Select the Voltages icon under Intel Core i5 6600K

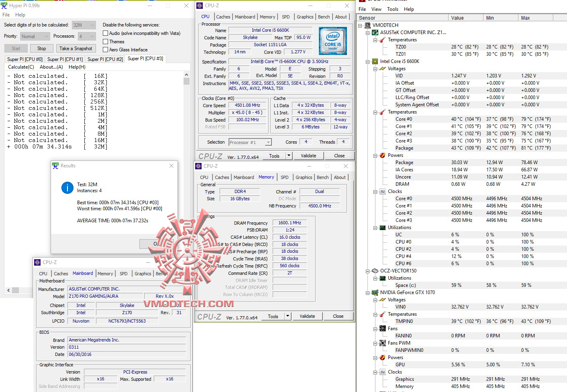[x=382, y=69]
